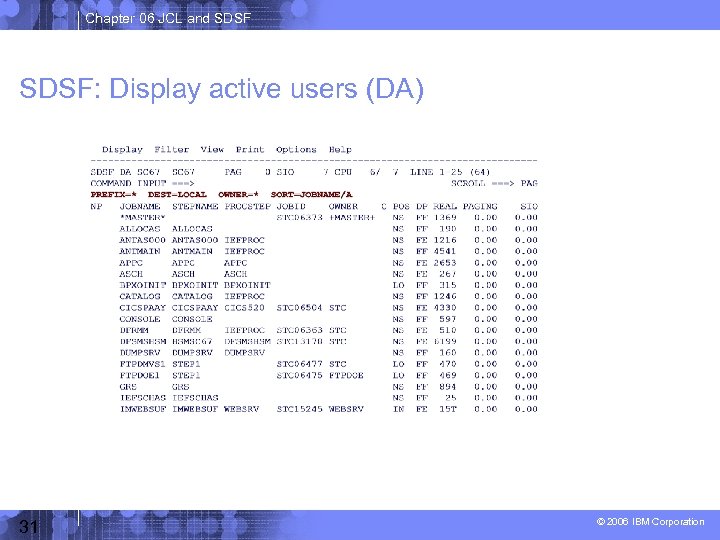Click REAL value 4330 for CICSPAAY
Image resolution: width=720 pixels, height=540 pixels.
point(445,308)
